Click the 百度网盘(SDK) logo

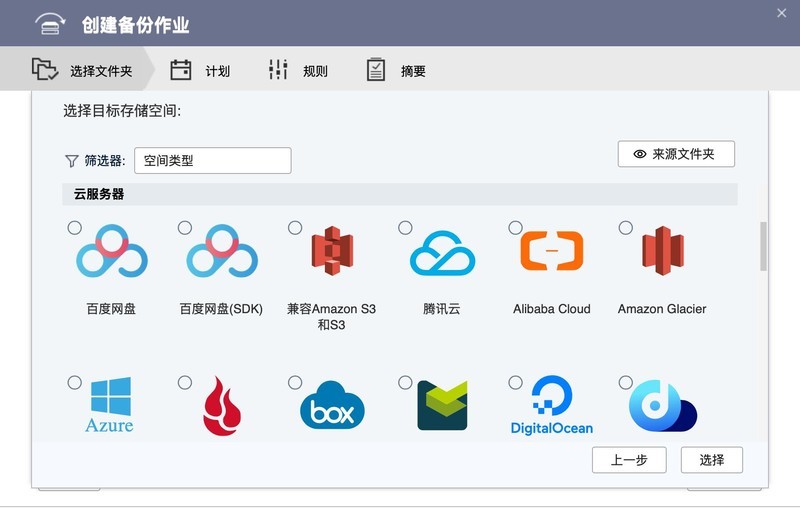coord(222,250)
